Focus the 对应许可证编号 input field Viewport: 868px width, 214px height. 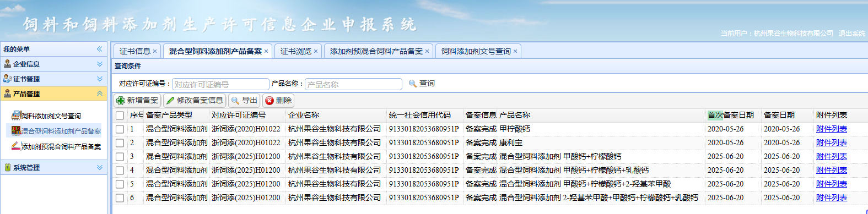pyautogui.click(x=220, y=84)
